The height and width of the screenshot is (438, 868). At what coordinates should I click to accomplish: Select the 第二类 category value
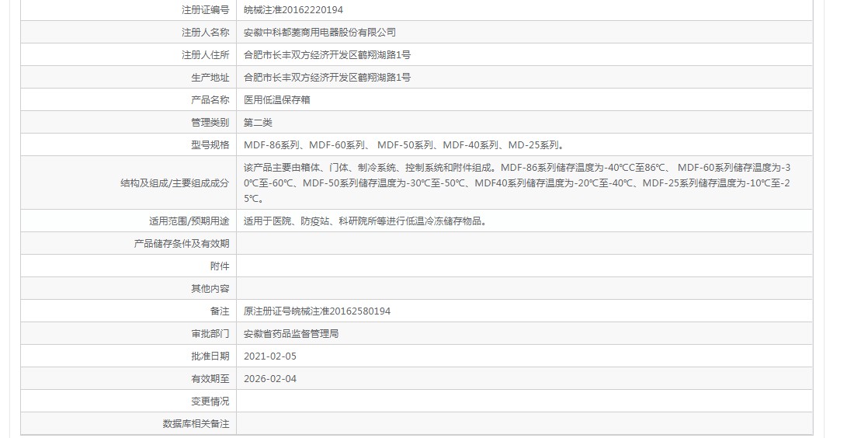pyautogui.click(x=258, y=123)
